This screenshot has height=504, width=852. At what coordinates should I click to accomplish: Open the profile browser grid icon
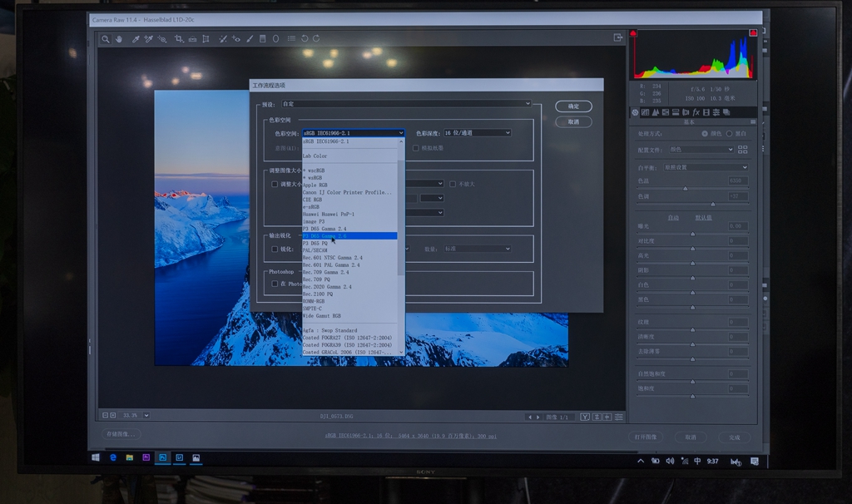(x=743, y=150)
